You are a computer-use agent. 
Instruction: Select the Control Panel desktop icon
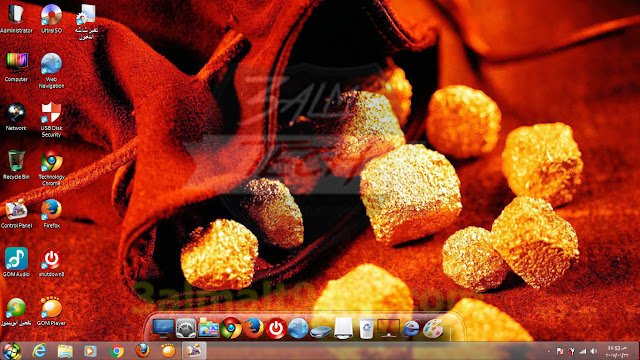click(16, 213)
